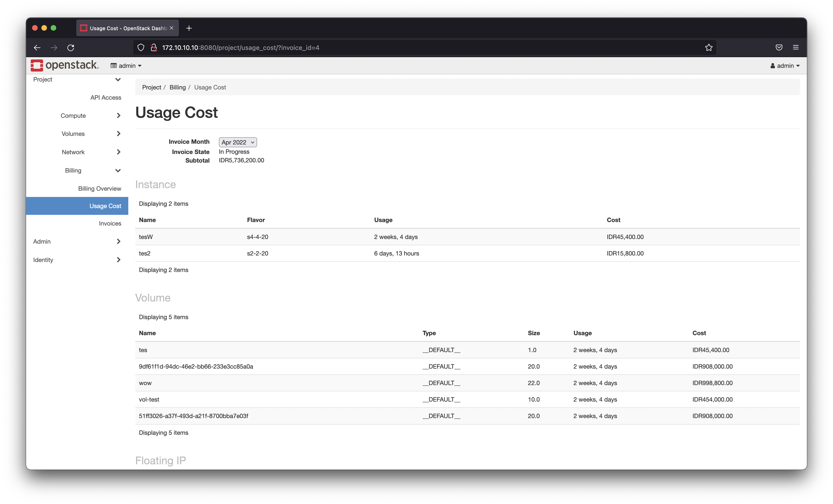
Task: Click the vol-test volume name
Action: pos(149,399)
